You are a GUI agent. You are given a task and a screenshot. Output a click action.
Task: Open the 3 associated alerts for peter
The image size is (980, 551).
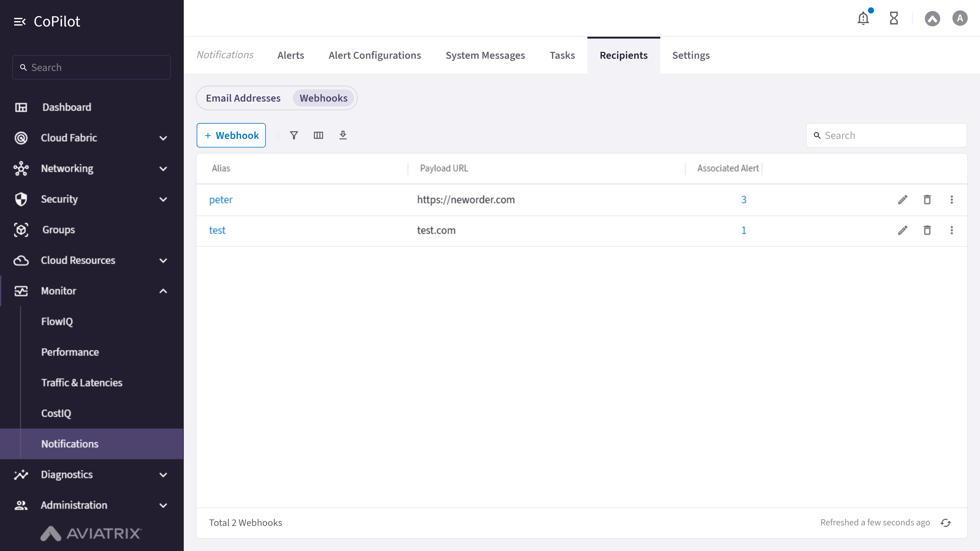(x=744, y=200)
